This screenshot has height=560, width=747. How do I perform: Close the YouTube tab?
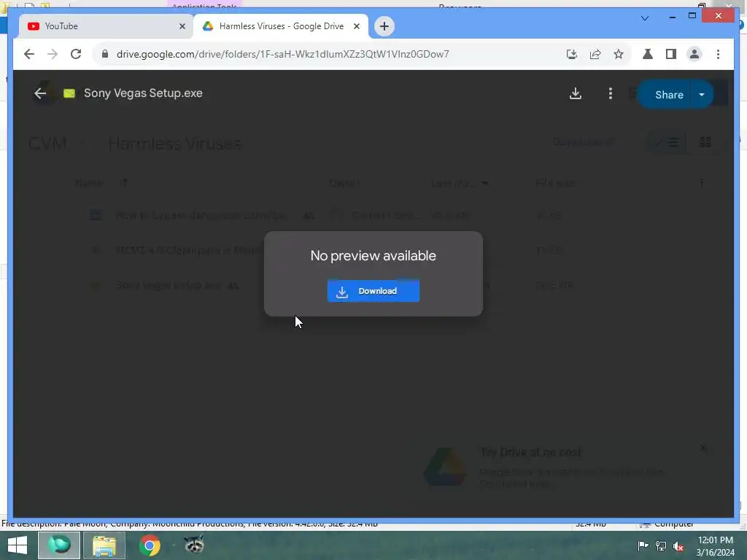(182, 26)
